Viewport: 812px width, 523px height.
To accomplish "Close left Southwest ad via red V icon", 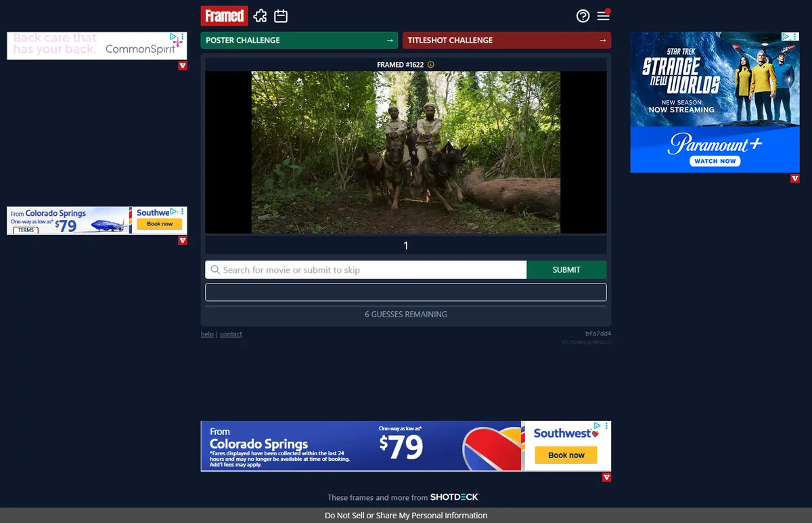I will (x=183, y=241).
